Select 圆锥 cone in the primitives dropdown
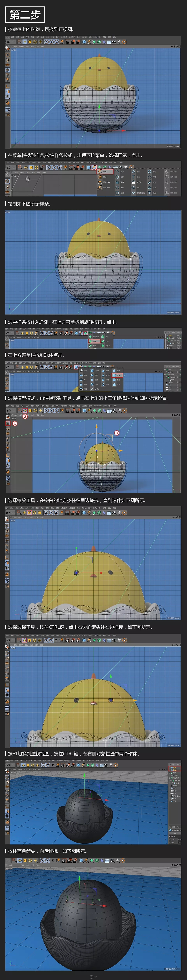Image resolution: width=187 pixels, height=980 pixels. click(106, 371)
